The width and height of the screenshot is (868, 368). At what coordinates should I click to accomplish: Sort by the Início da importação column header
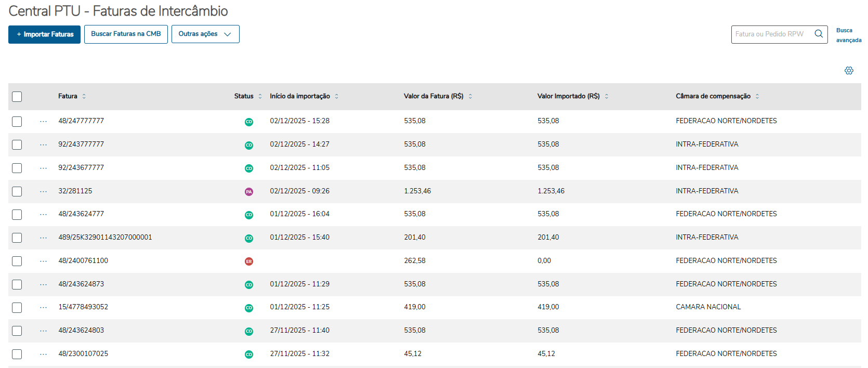(336, 96)
